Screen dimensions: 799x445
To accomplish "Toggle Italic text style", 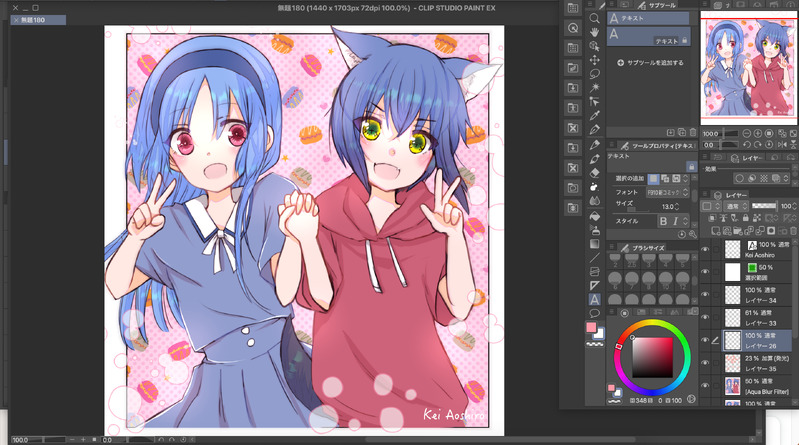I will 675,221.
